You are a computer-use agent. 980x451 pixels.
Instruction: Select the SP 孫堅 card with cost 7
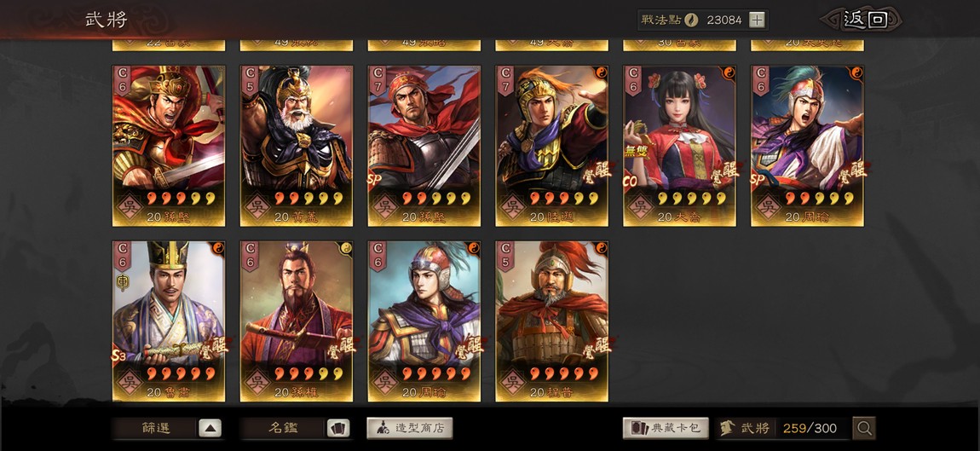click(424, 146)
